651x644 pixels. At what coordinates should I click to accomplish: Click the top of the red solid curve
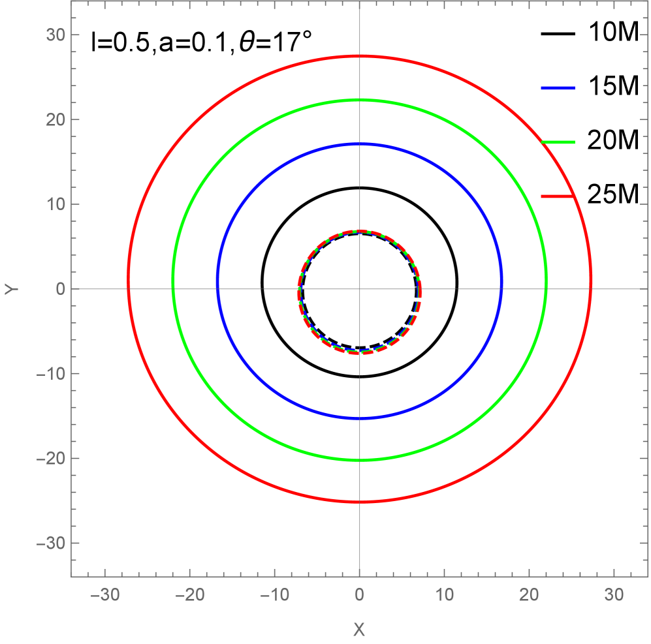360,55
